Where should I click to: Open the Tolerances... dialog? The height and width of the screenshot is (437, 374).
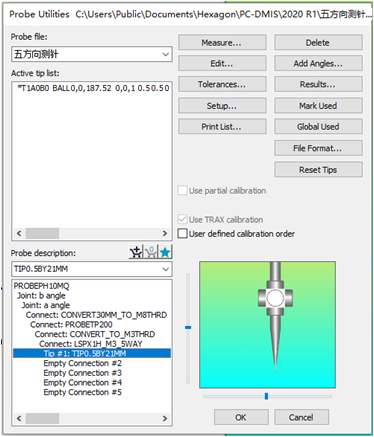click(222, 84)
